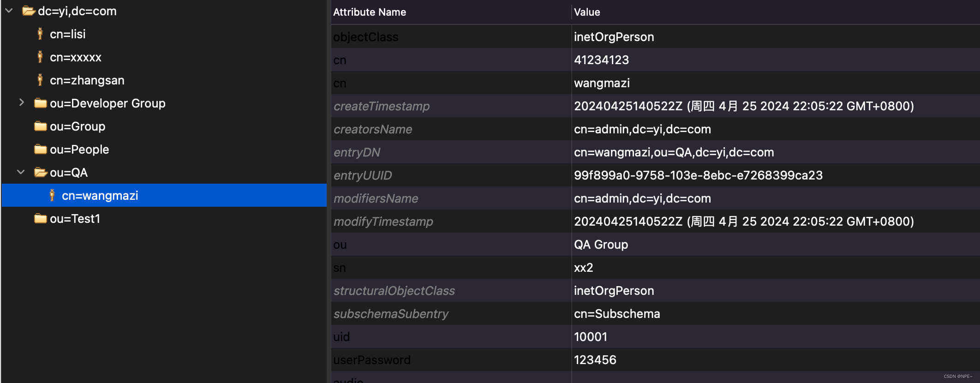980x383 pixels.
Task: Click the entryUUID value 99f899a0-9758-103e-8ebc-e7268399ca23
Action: point(698,175)
